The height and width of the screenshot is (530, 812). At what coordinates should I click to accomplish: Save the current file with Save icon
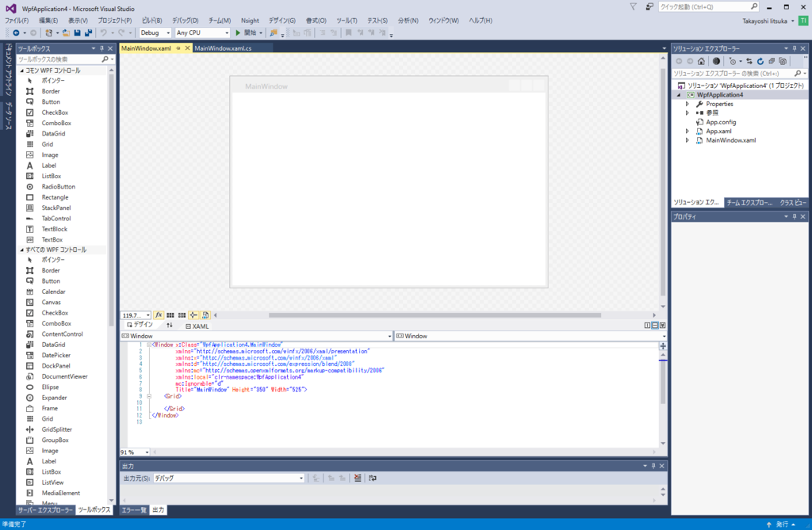77,32
